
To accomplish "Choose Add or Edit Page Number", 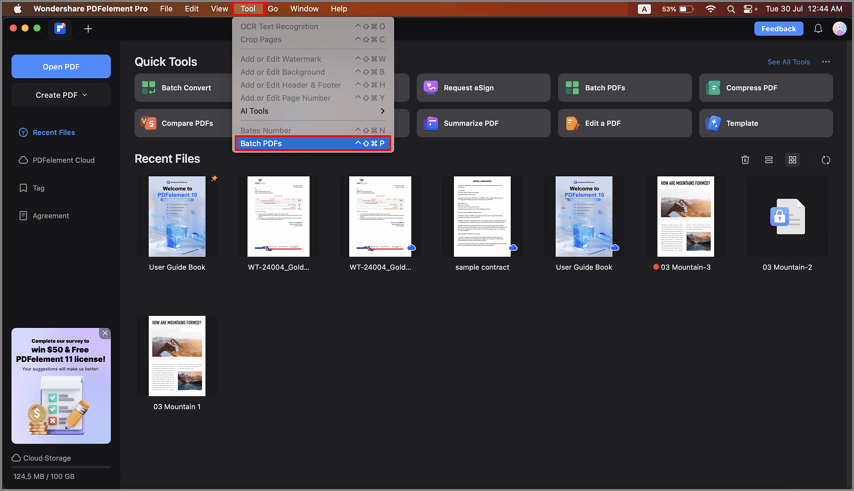I will (x=312, y=98).
